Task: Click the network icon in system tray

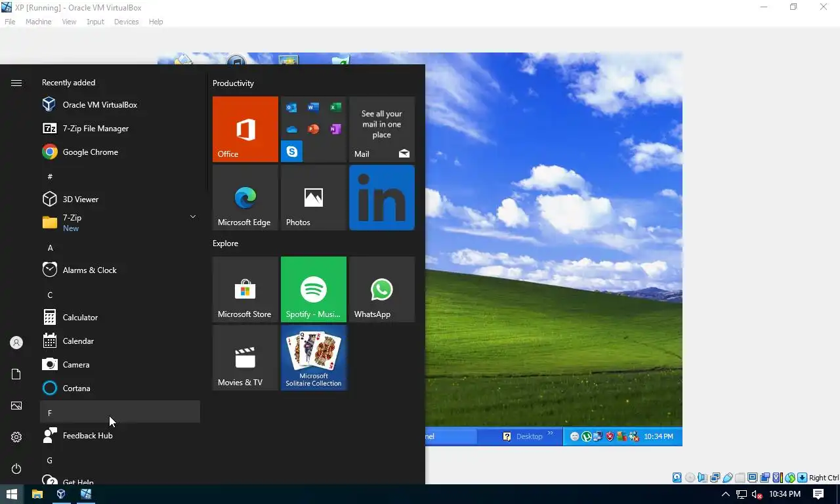Action: point(742,494)
